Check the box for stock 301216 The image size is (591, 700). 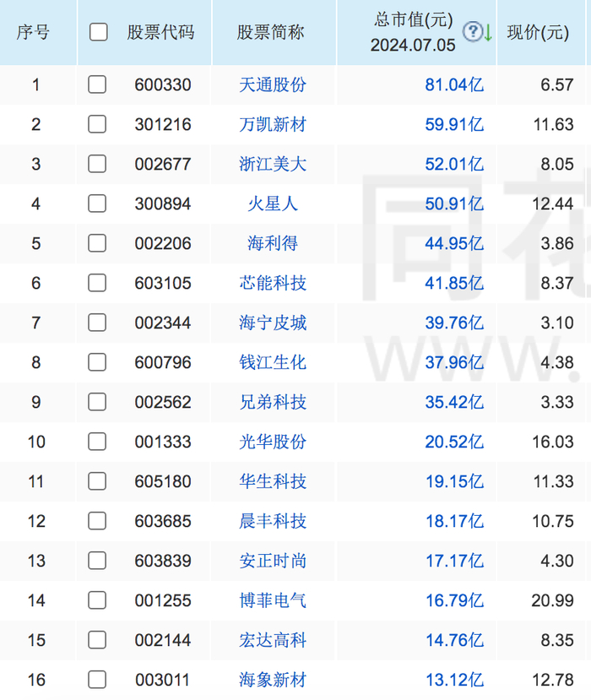(x=97, y=124)
